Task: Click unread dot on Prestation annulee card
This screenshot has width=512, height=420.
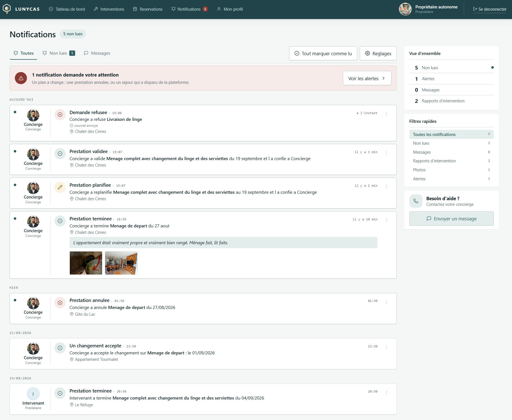Action: [x=15, y=300]
